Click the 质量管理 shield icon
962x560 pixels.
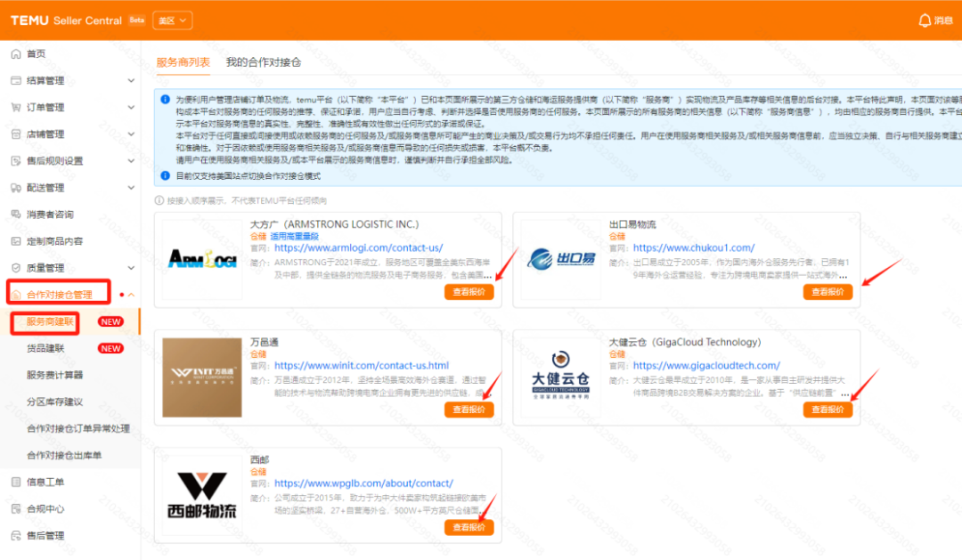pyautogui.click(x=16, y=268)
